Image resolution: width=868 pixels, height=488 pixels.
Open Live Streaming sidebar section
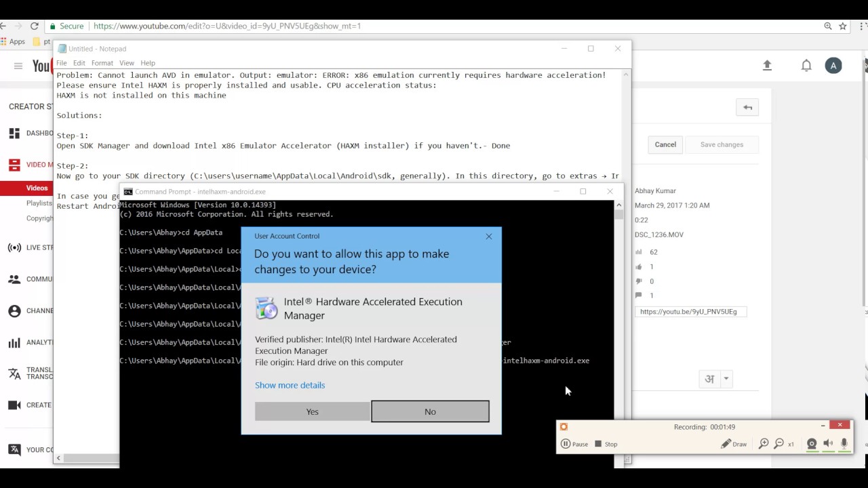click(31, 248)
